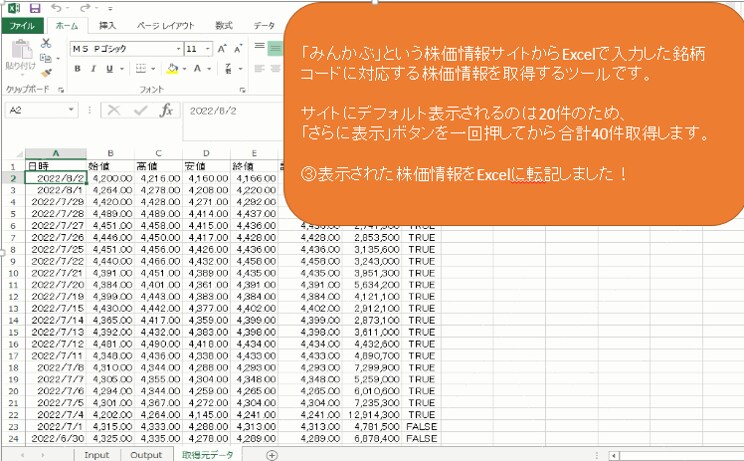Open the phonetic guide dropdown arrow
The width and height of the screenshot is (744, 461).
click(241, 69)
